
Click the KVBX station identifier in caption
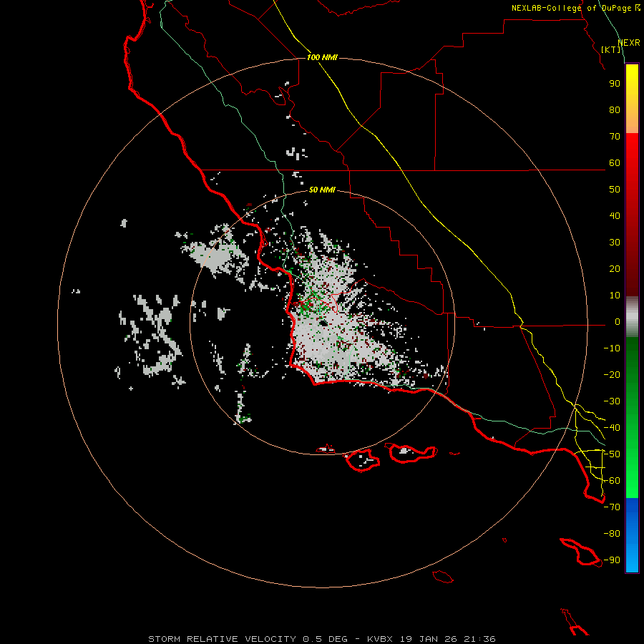380,639
